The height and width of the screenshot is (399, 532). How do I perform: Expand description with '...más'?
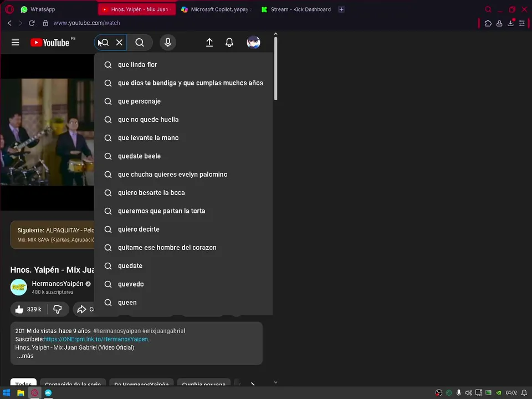point(25,356)
